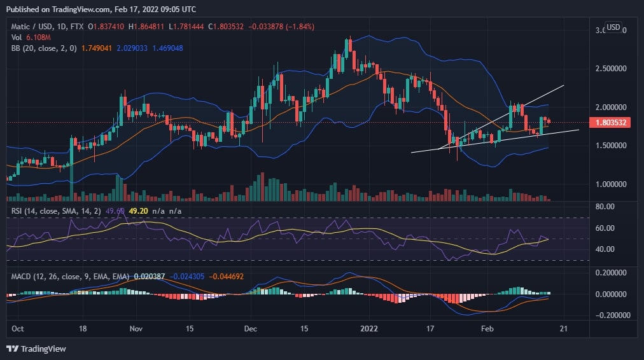This screenshot has width=644, height=360.
Task: Click the Matic / USD, 1D, FTX title
Action: 47,27
